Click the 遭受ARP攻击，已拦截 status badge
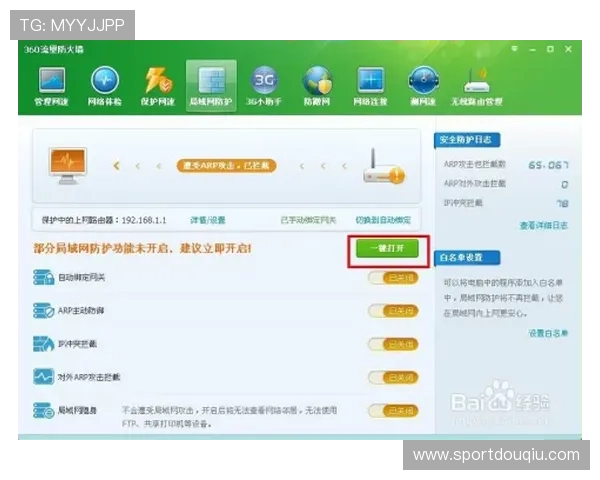 pos(226,166)
